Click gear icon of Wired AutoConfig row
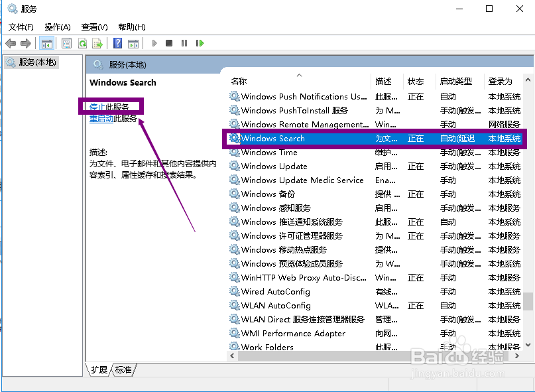Viewport: 535px width, 392px height. point(235,291)
